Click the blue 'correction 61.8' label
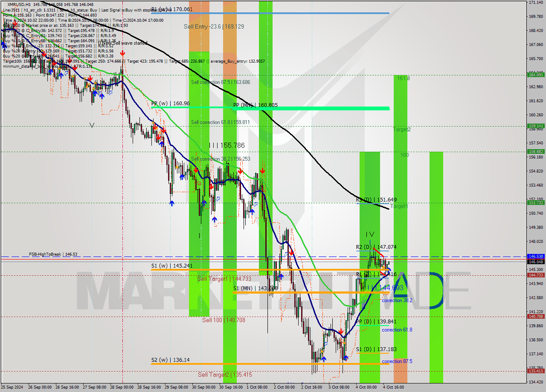 397,330
